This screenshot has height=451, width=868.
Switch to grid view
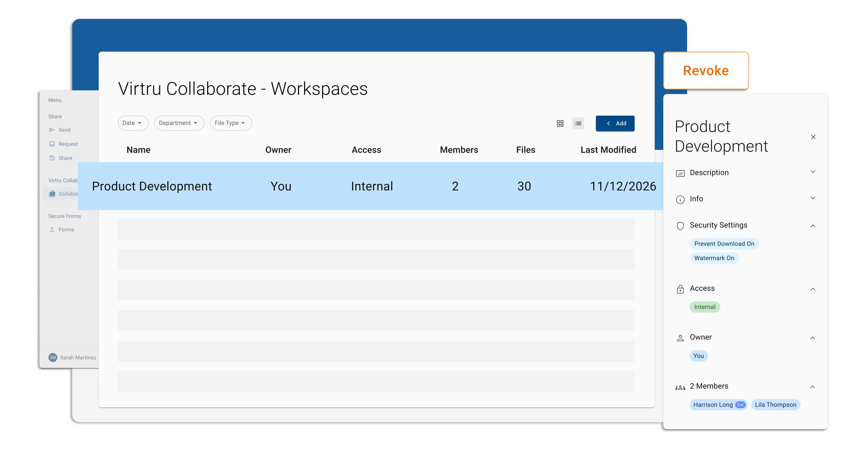point(560,123)
